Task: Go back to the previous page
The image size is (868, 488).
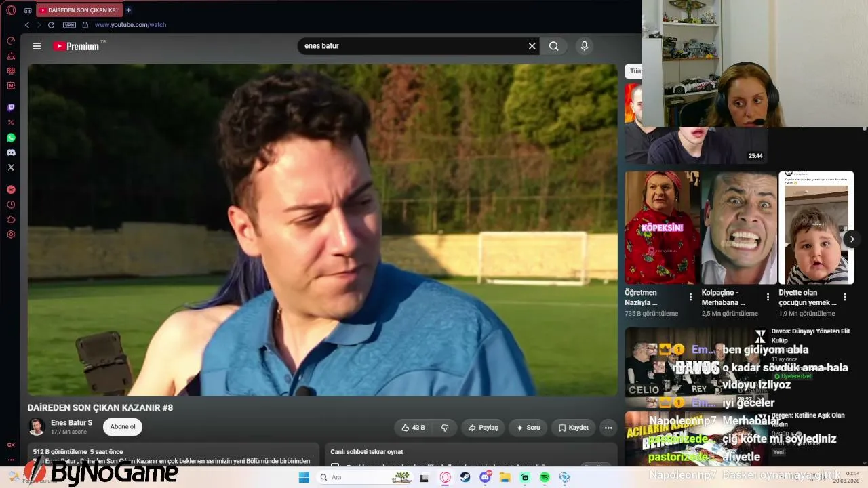Action: [x=27, y=25]
